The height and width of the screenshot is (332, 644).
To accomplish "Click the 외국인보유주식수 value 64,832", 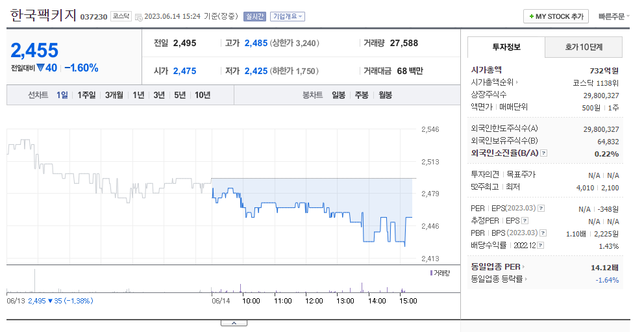I will click(608, 142).
